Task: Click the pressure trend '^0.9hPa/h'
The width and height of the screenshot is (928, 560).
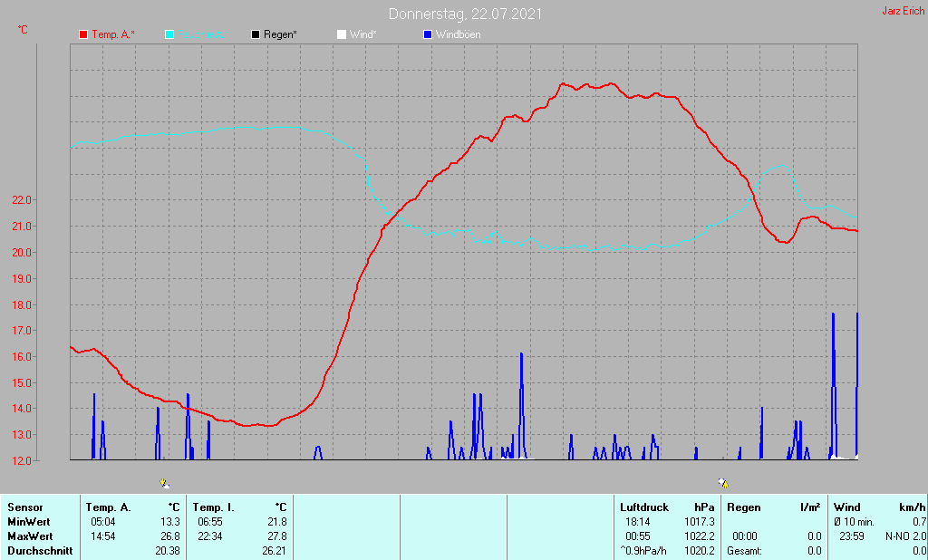Action: coord(643,551)
